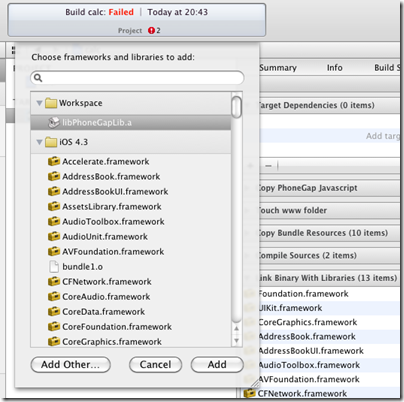Click the search magnifier icon
Image resolution: width=404 pixels, height=402 pixels.
pyautogui.click(x=38, y=78)
